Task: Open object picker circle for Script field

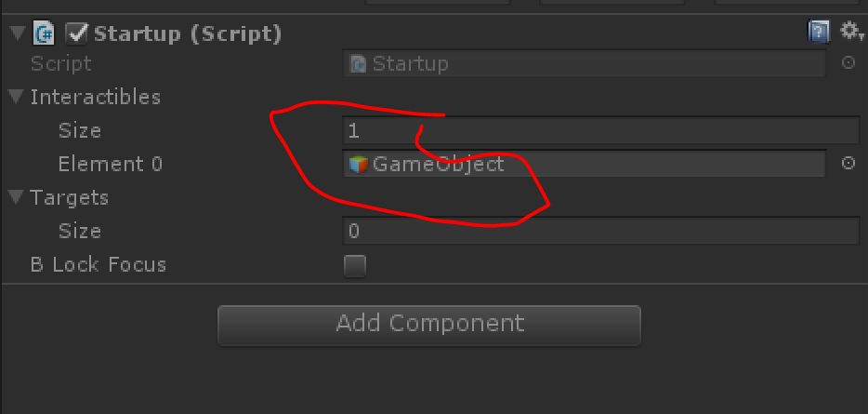Action: pos(848,62)
